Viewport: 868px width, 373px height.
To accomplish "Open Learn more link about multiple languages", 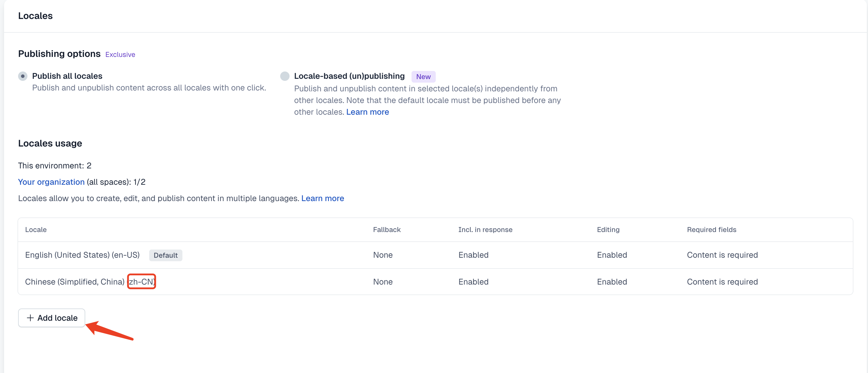I will click(323, 198).
